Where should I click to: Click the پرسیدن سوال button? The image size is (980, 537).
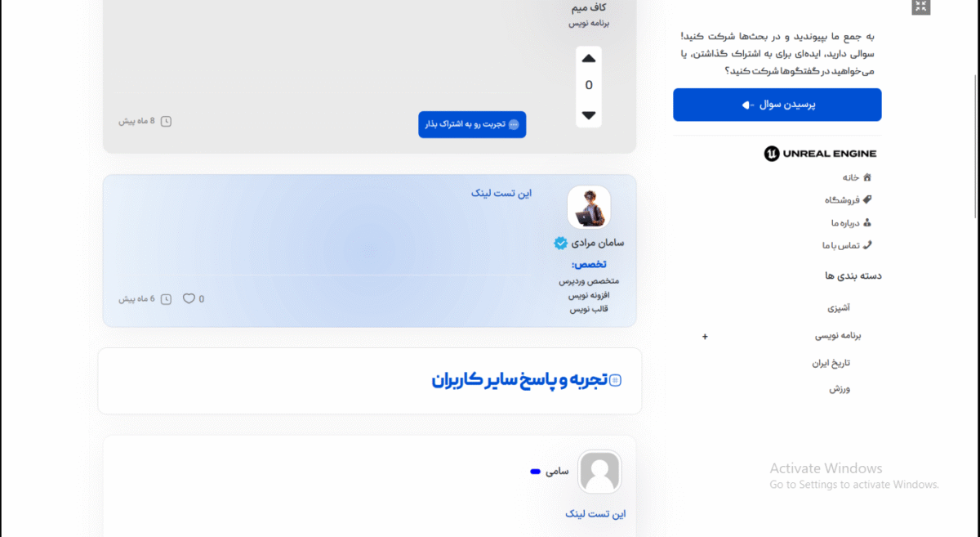pos(777,105)
